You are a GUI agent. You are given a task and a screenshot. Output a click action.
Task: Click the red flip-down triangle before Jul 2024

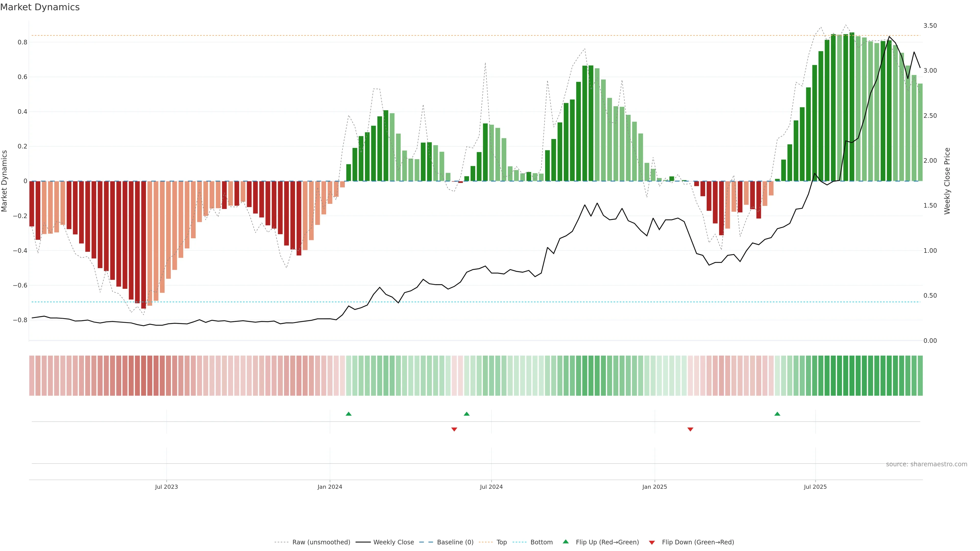[454, 429]
